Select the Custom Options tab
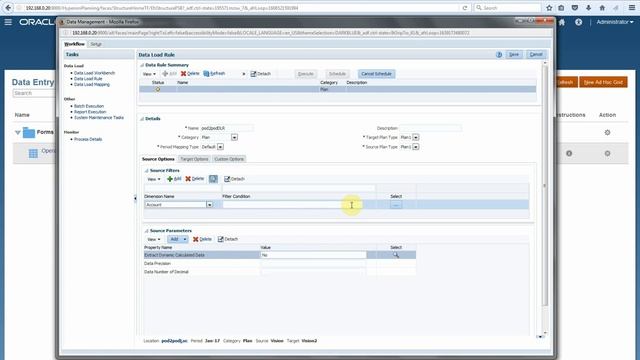Image resolution: width=640 pixels, height=360 pixels. click(x=229, y=159)
